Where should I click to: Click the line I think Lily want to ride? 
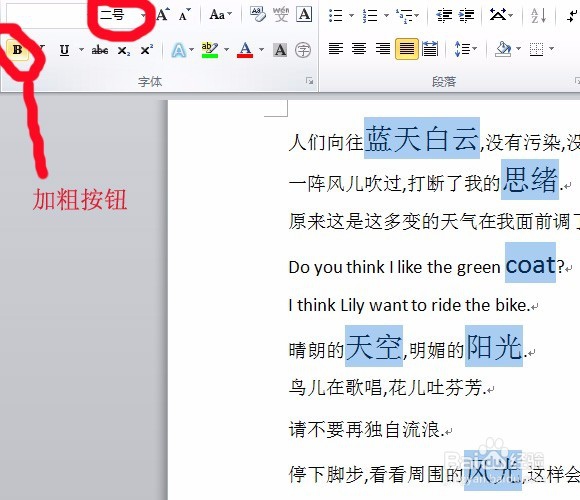click(409, 305)
